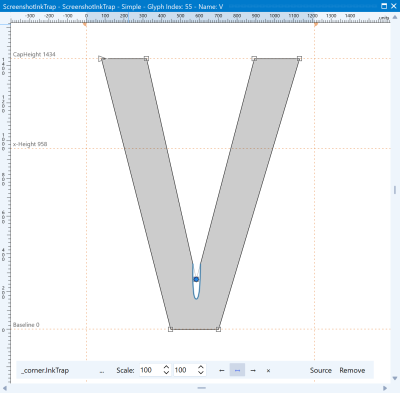Viewport: 400px width, 393px height.
Task: Click the _corner.InkTrap component name
Action: (45, 371)
